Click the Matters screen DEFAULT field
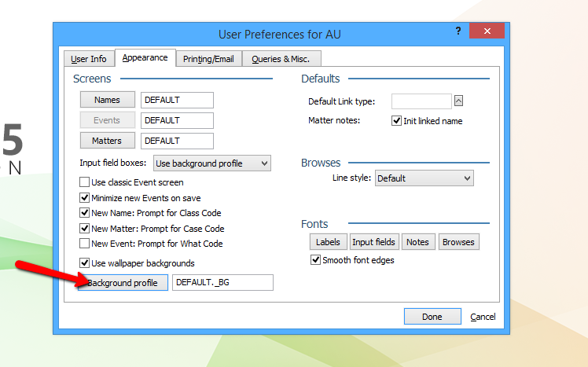This screenshot has width=588, height=367. coord(177,141)
